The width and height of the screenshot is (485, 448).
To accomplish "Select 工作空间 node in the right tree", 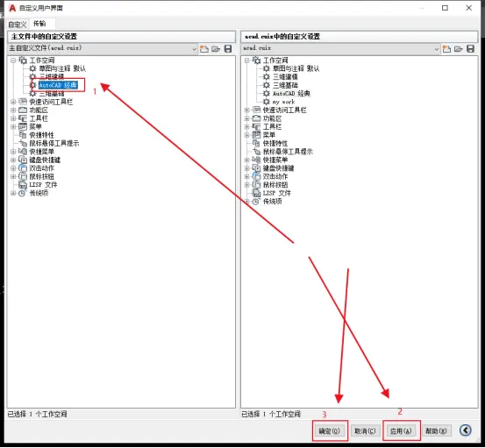I will click(x=275, y=60).
